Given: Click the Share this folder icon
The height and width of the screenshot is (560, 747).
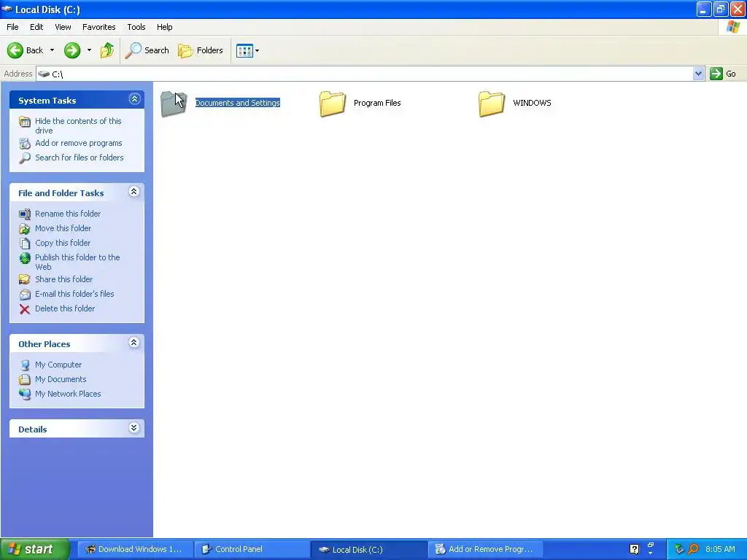Looking at the screenshot, I should pos(25,279).
